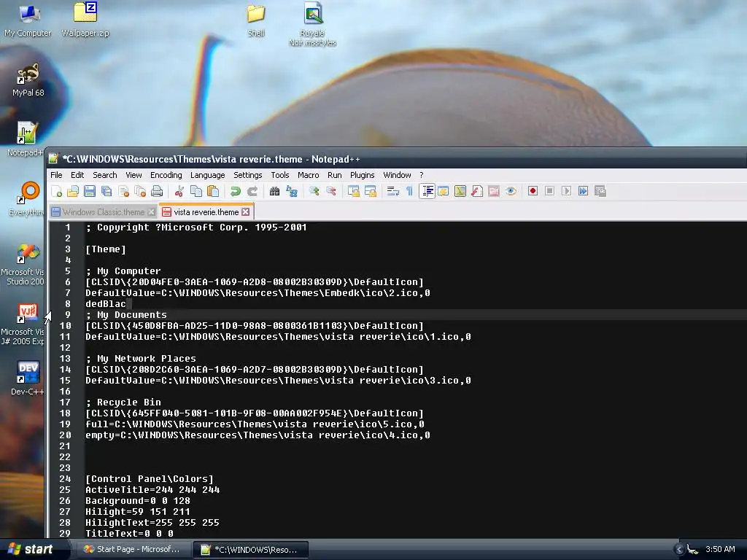
Task: Click the Paste clipboard toolbar icon
Action: [213, 192]
